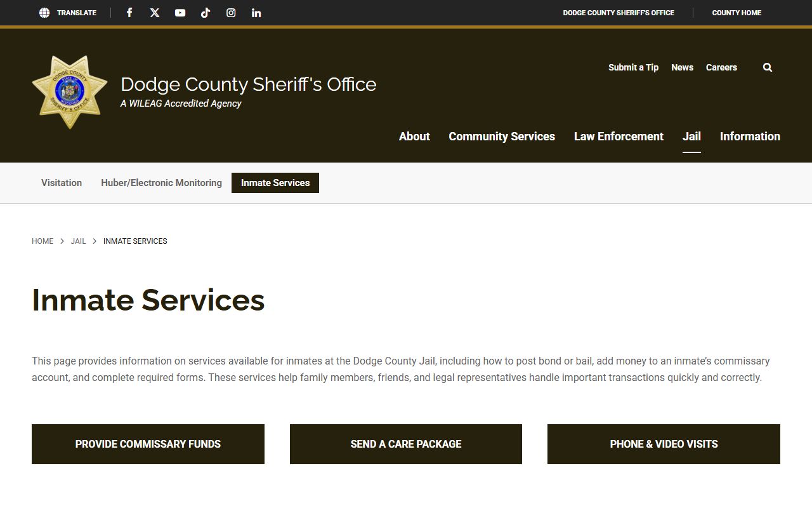Open Submit a Tip

[x=633, y=67]
